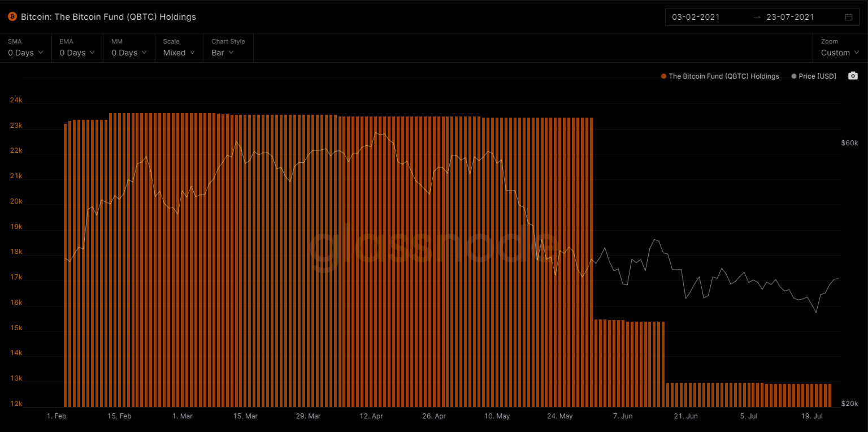Click the 29. Mar x-axis label
Image resolution: width=868 pixels, height=432 pixels.
(x=308, y=416)
